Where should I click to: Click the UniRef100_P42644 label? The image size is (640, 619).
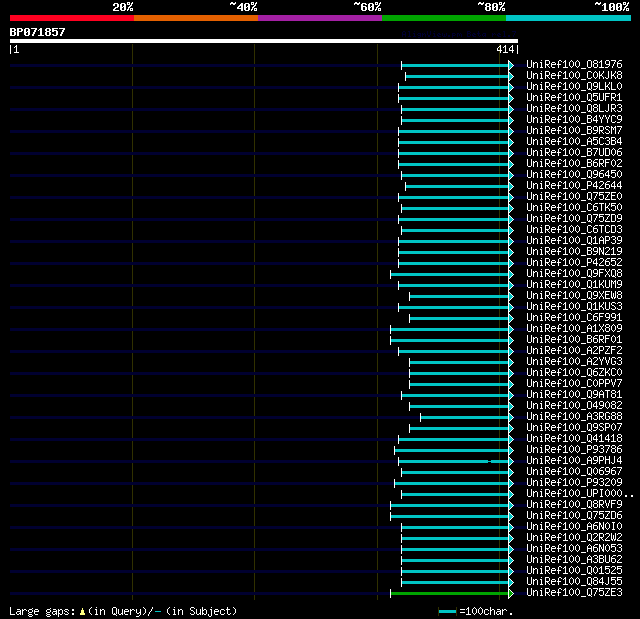[x=574, y=186]
